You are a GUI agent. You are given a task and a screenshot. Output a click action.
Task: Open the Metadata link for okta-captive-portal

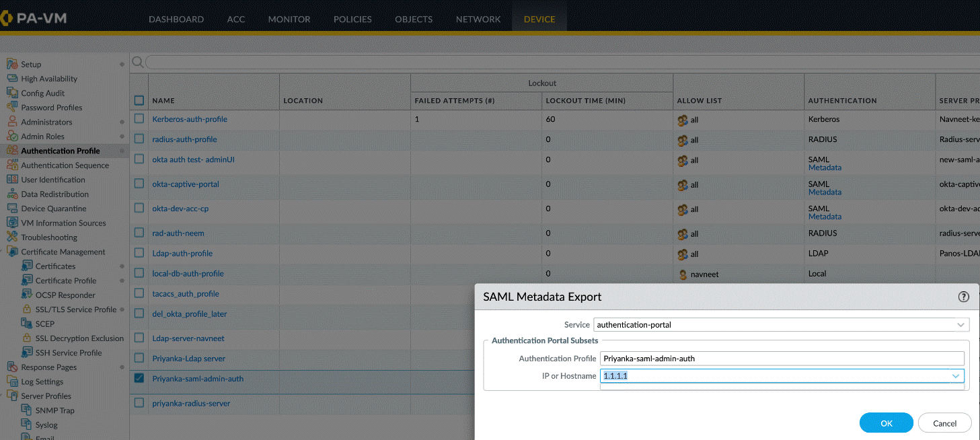click(825, 192)
